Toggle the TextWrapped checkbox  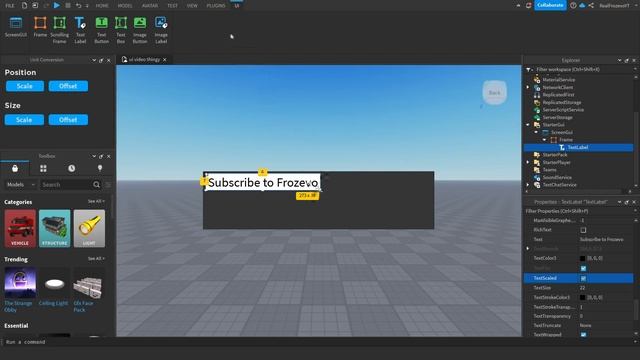(x=583, y=335)
